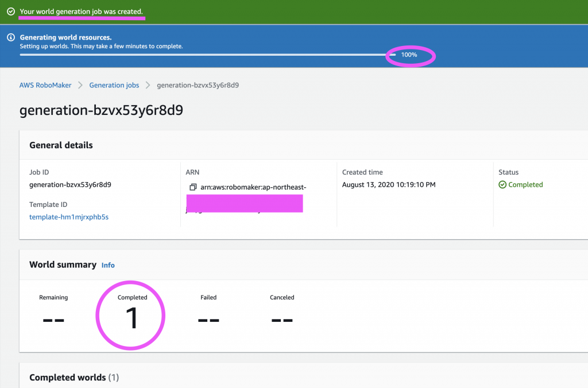The image size is (588, 388).
Task: Click the World summary heading
Action: coord(63,264)
